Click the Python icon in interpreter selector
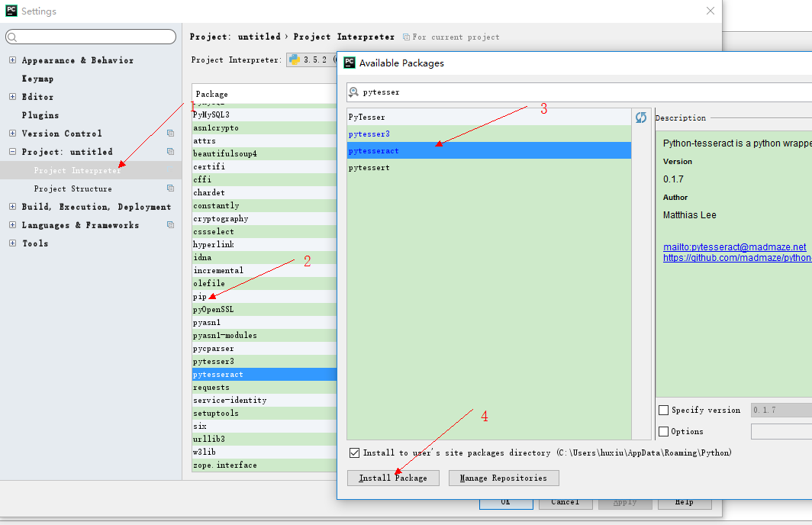812x525 pixels. tap(295, 60)
